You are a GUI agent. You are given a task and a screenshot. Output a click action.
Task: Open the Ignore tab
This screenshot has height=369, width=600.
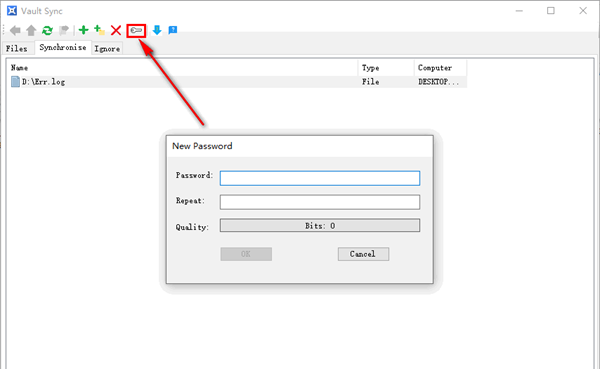pos(107,49)
